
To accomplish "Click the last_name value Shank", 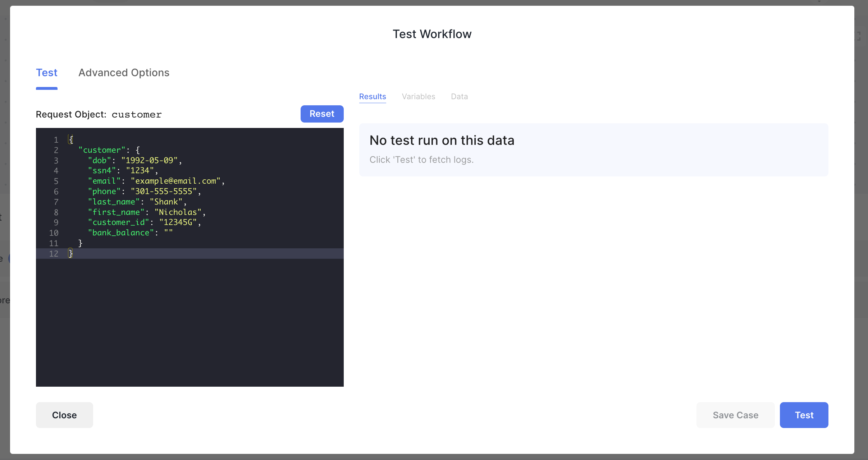I will 166,202.
